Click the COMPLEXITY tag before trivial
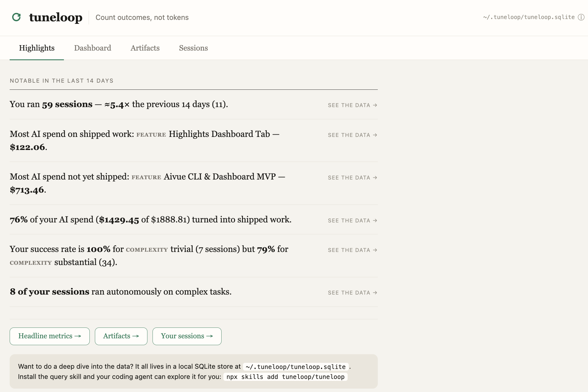 pyautogui.click(x=147, y=250)
